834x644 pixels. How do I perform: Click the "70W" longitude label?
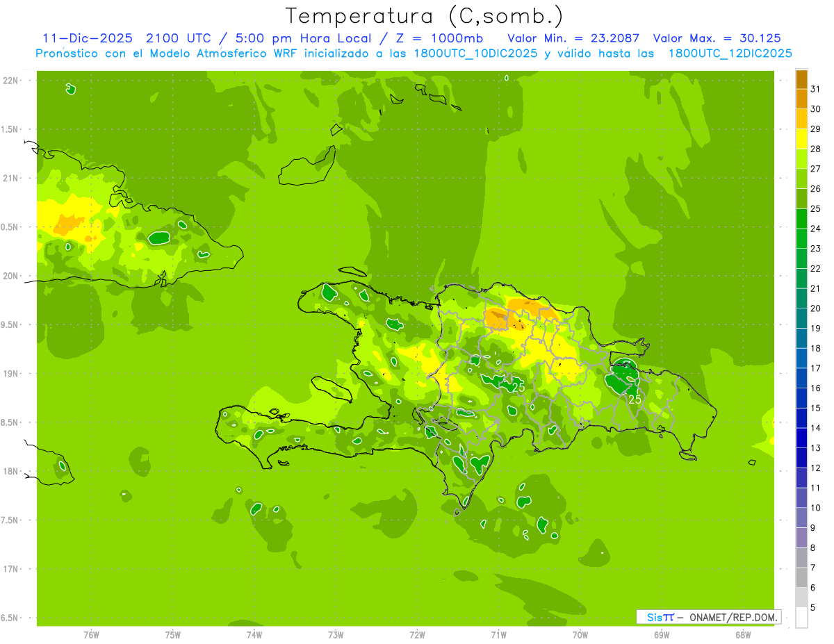click(x=580, y=634)
